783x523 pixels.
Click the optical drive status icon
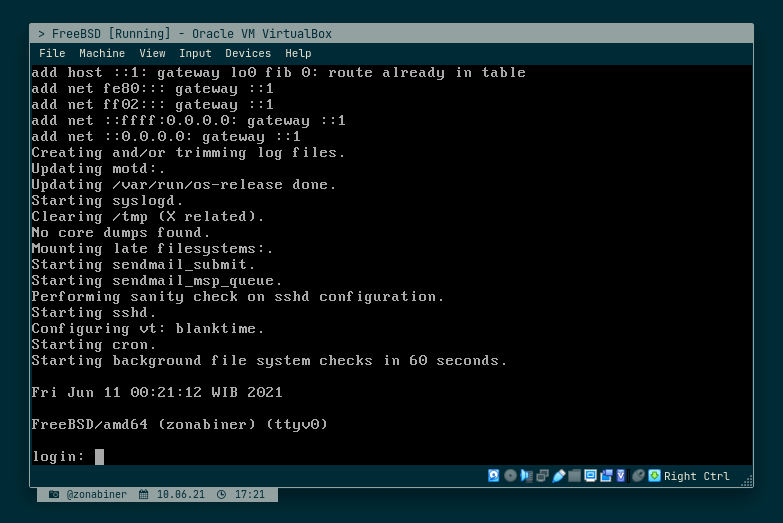pos(510,476)
